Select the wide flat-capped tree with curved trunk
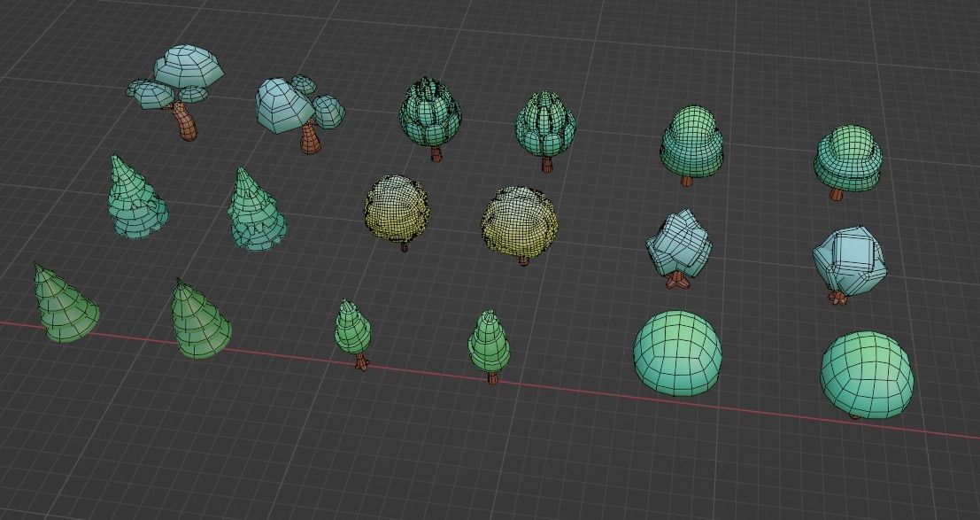The height and width of the screenshot is (520, 980). 177,92
